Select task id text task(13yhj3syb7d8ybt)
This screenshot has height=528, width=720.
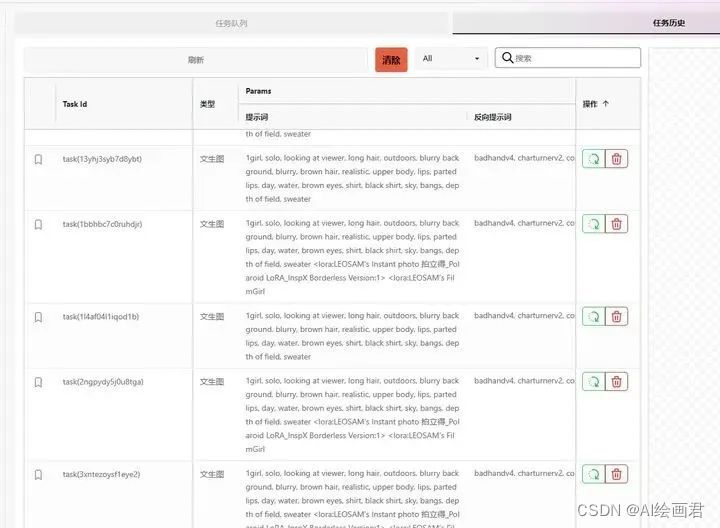coord(102,159)
